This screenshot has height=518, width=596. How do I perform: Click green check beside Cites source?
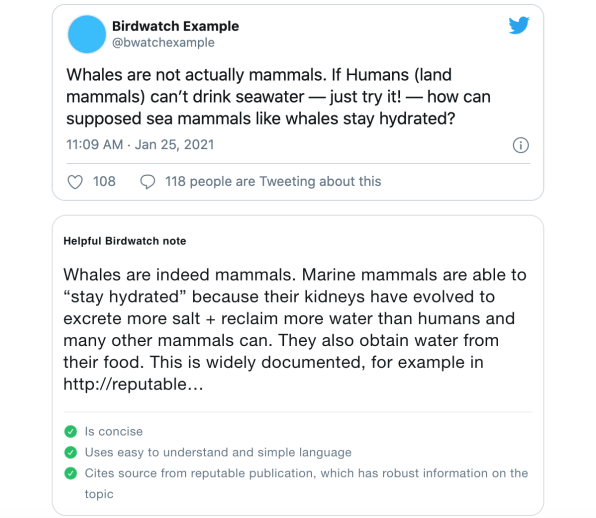(71, 473)
